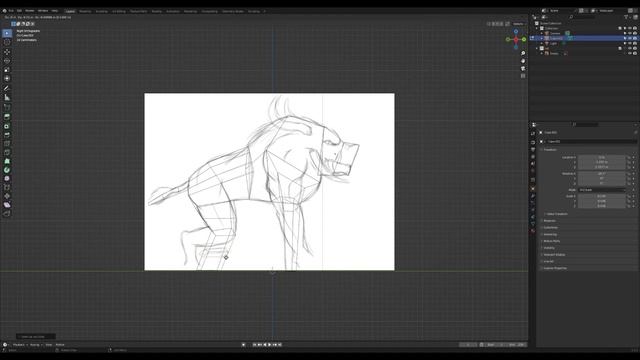
Task: Open the Edit menu
Action: click(19, 11)
